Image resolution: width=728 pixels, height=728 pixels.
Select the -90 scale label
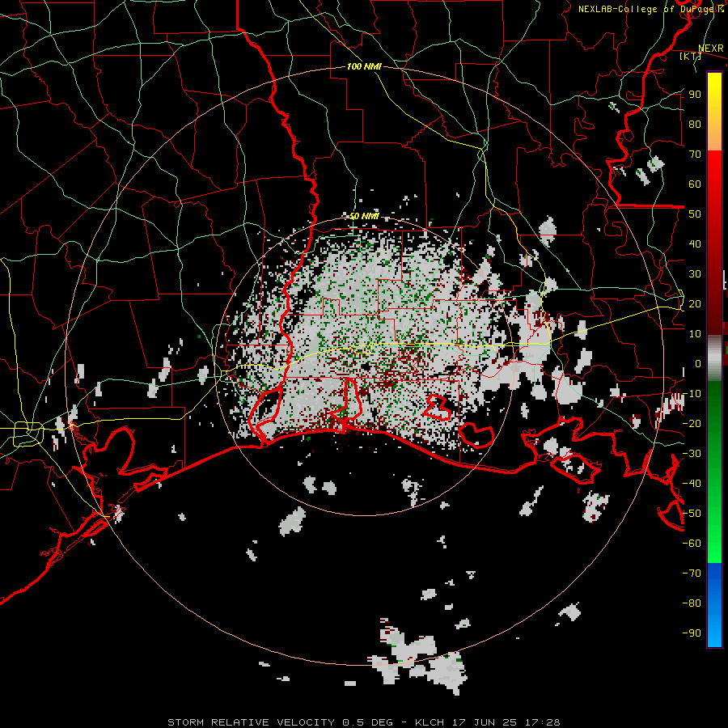[x=692, y=633]
